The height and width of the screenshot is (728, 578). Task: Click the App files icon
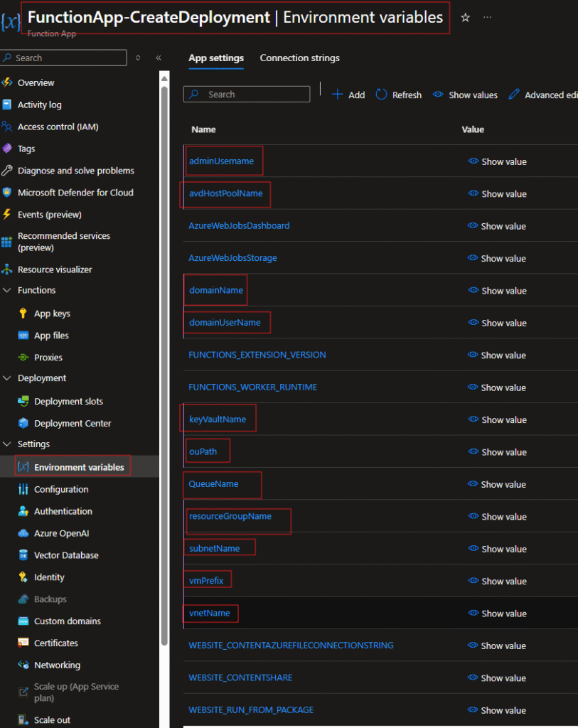click(23, 336)
